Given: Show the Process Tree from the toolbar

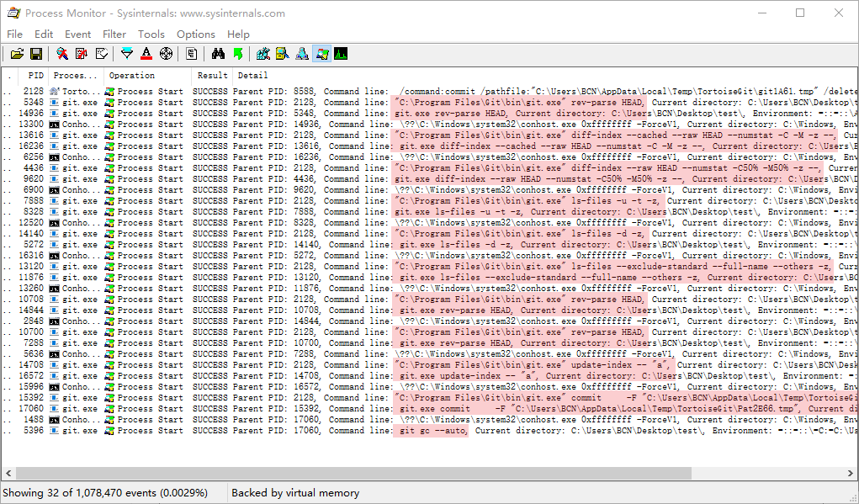Looking at the screenshot, I should pyautogui.click(x=191, y=54).
